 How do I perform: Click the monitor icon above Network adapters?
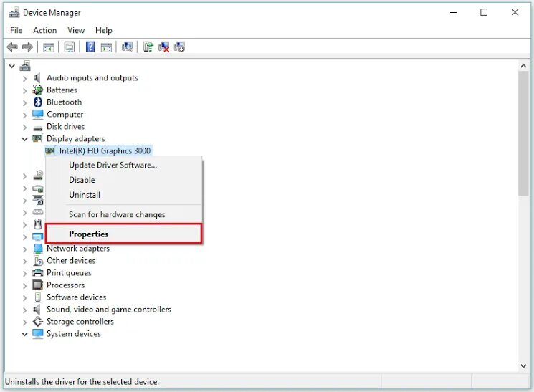pos(38,236)
